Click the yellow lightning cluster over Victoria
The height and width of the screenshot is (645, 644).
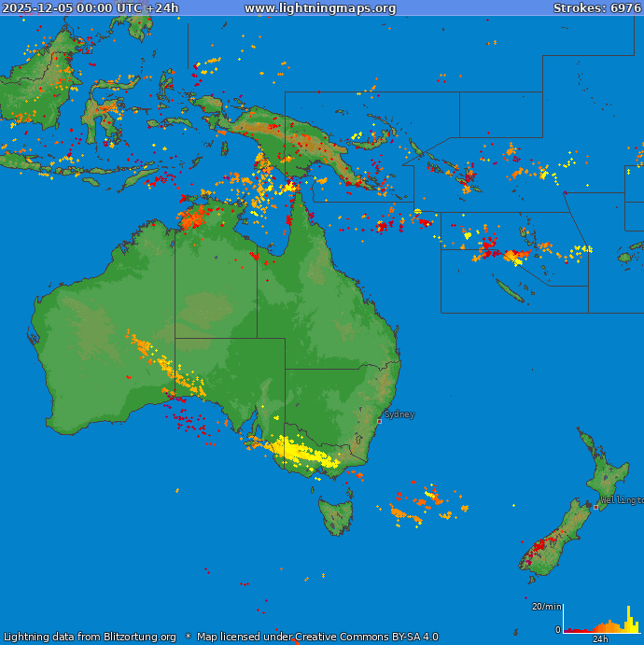click(x=302, y=453)
